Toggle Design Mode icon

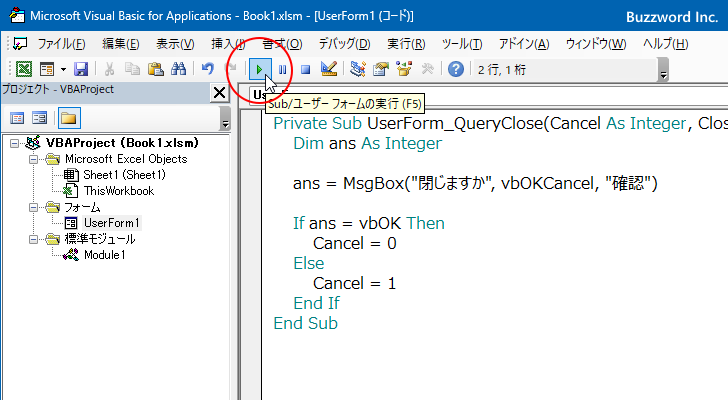click(x=329, y=70)
